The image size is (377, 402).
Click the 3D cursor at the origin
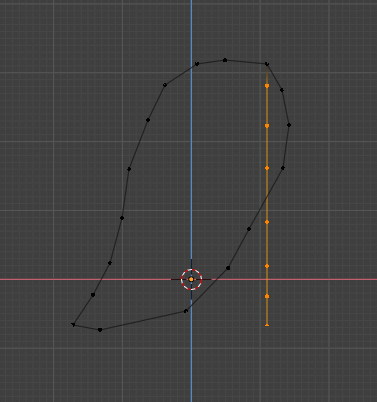(x=191, y=279)
